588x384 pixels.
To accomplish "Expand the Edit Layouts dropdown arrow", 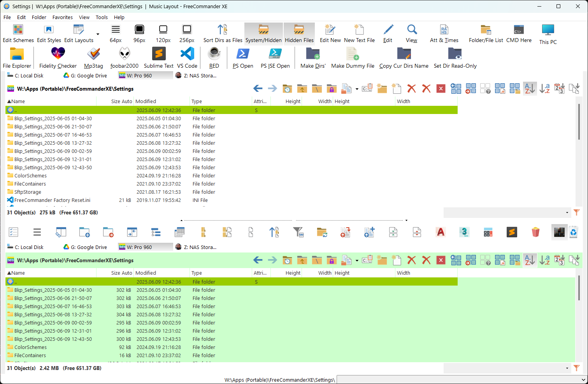I will [98, 34].
